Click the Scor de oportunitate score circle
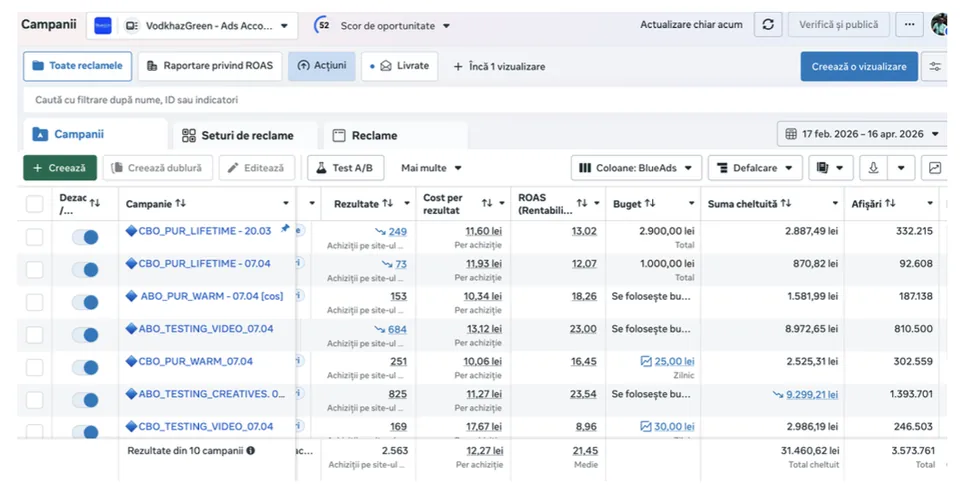 pos(323,25)
